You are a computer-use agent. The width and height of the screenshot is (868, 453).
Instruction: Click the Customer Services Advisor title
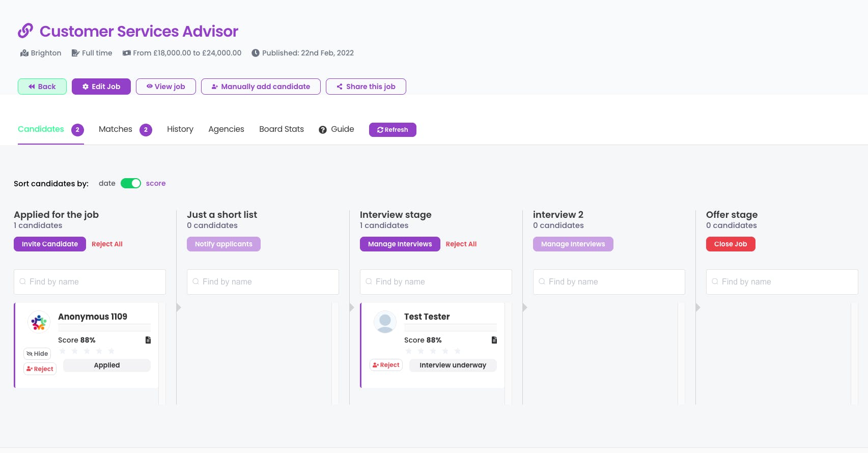click(139, 31)
